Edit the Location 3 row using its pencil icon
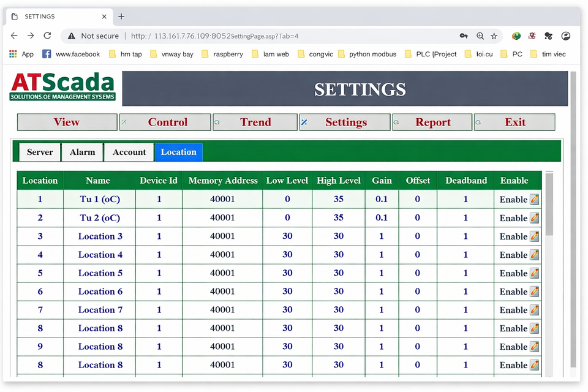The width and height of the screenshot is (588, 392). [x=534, y=236]
